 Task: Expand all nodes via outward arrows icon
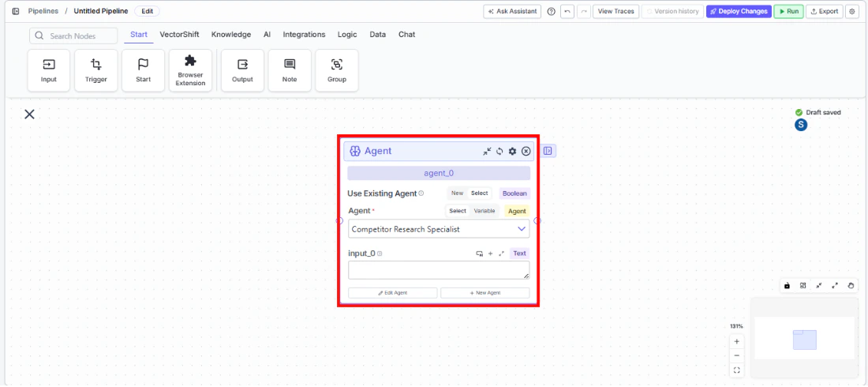tap(836, 286)
